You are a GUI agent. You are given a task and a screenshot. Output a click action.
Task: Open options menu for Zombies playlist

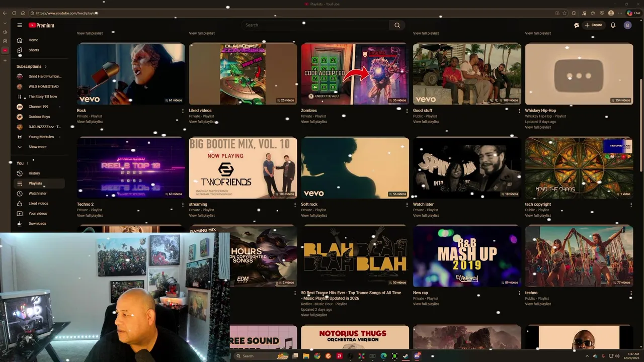pyautogui.click(x=407, y=111)
